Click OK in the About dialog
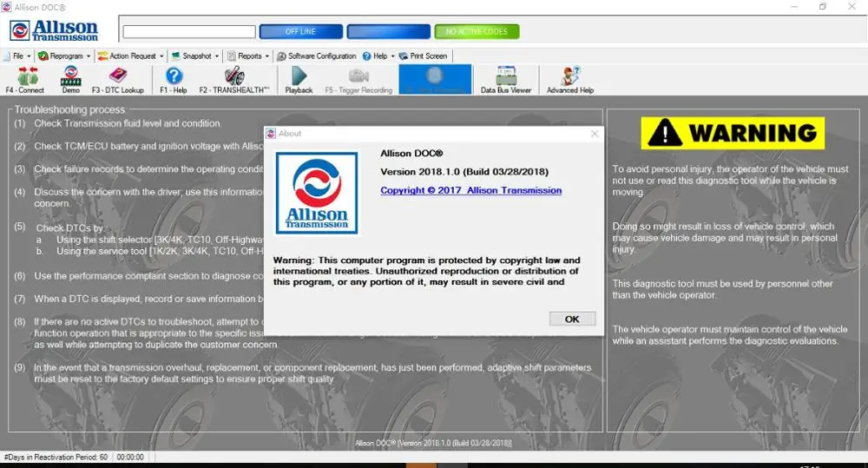Image resolution: width=868 pixels, height=468 pixels. coord(572,319)
